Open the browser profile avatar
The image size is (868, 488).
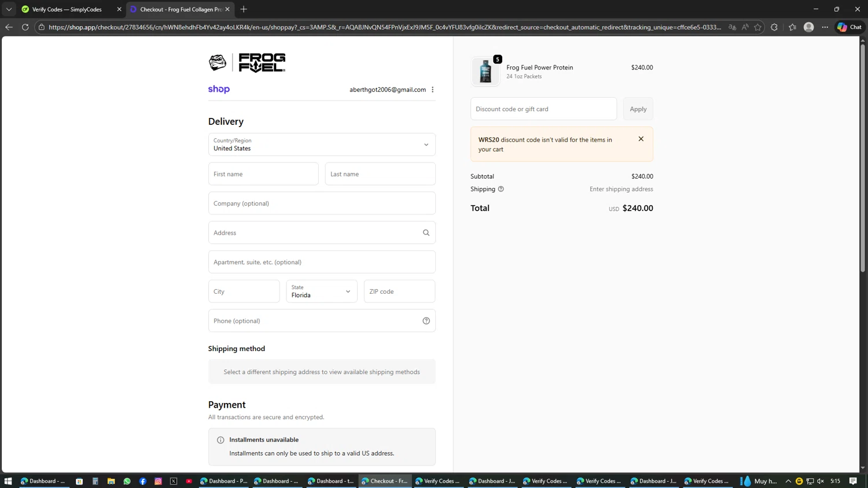click(x=809, y=27)
